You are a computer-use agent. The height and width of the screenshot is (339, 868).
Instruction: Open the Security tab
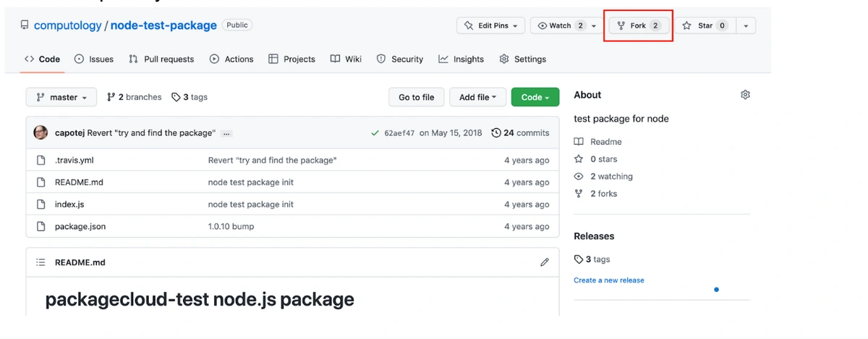[x=400, y=59]
